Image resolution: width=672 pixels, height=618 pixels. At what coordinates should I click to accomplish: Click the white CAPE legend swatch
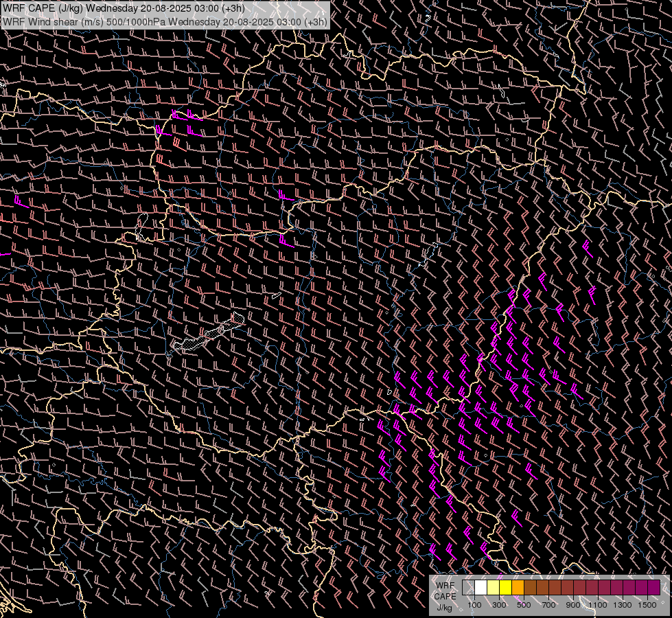[x=481, y=588]
